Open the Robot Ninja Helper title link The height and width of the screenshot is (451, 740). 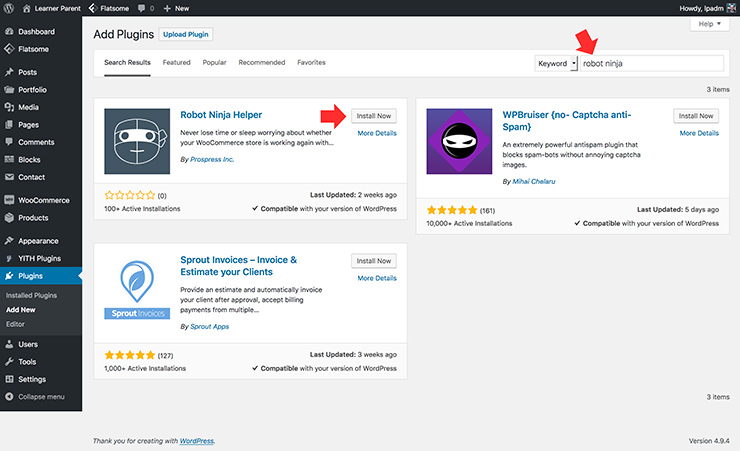pos(221,115)
